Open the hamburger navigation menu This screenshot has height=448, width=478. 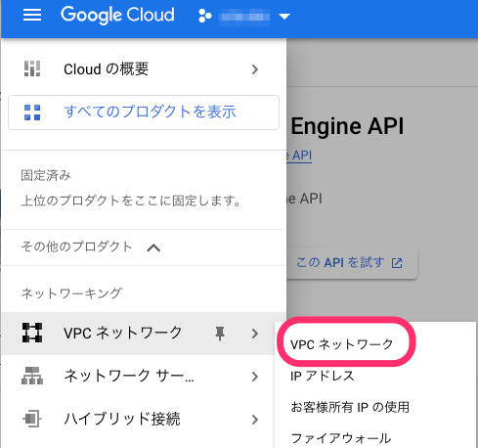click(x=32, y=15)
